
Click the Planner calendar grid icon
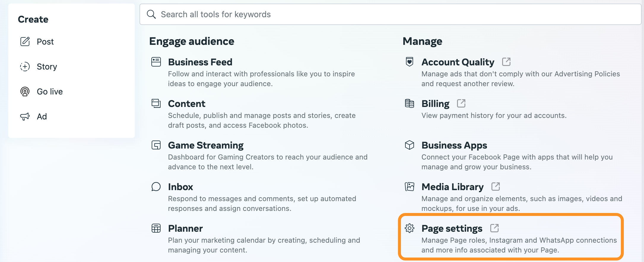pos(156,228)
